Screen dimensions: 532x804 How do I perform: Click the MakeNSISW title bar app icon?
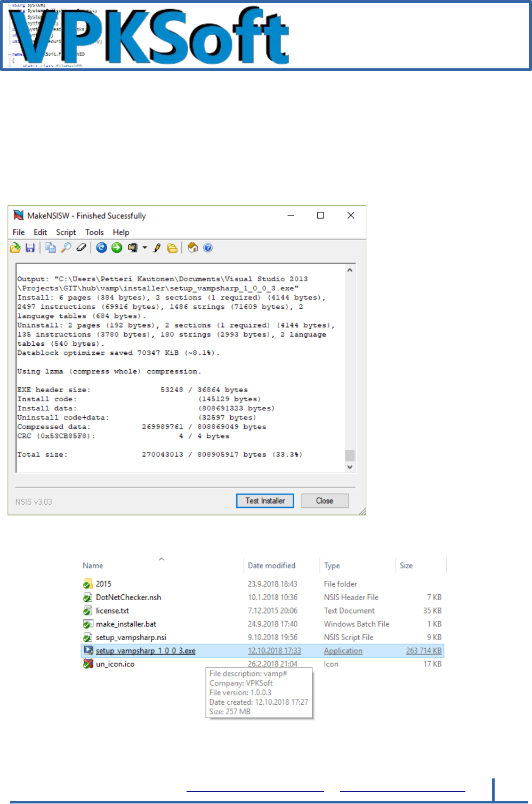19,215
